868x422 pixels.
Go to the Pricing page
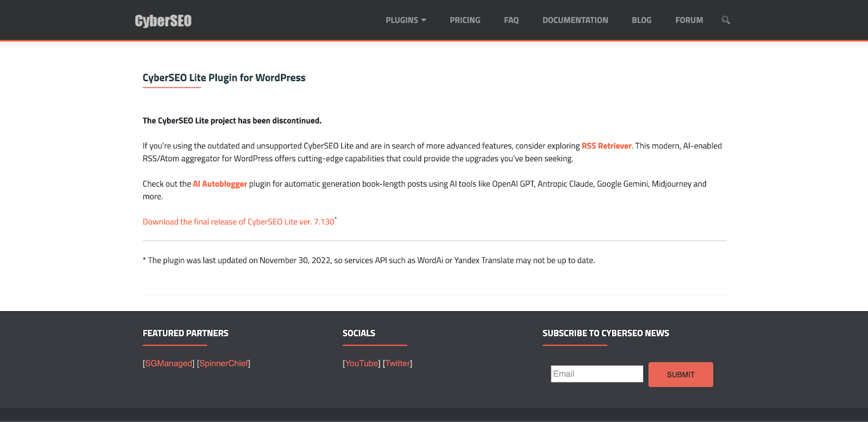pos(465,20)
